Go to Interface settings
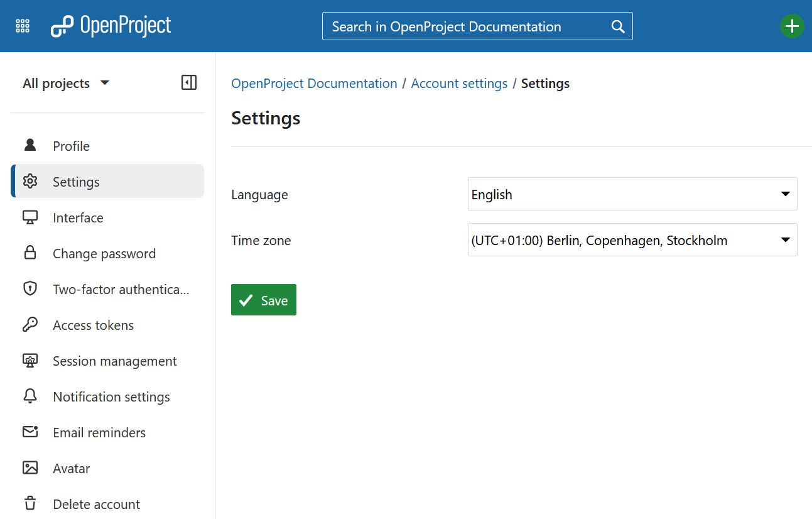The image size is (812, 519). pyautogui.click(x=107, y=217)
